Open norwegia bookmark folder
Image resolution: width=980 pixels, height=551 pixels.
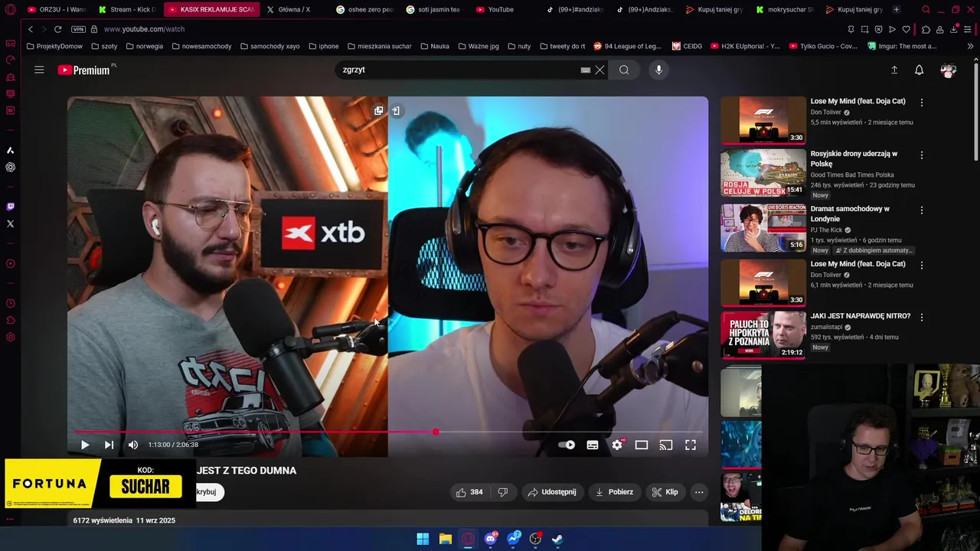[145, 46]
